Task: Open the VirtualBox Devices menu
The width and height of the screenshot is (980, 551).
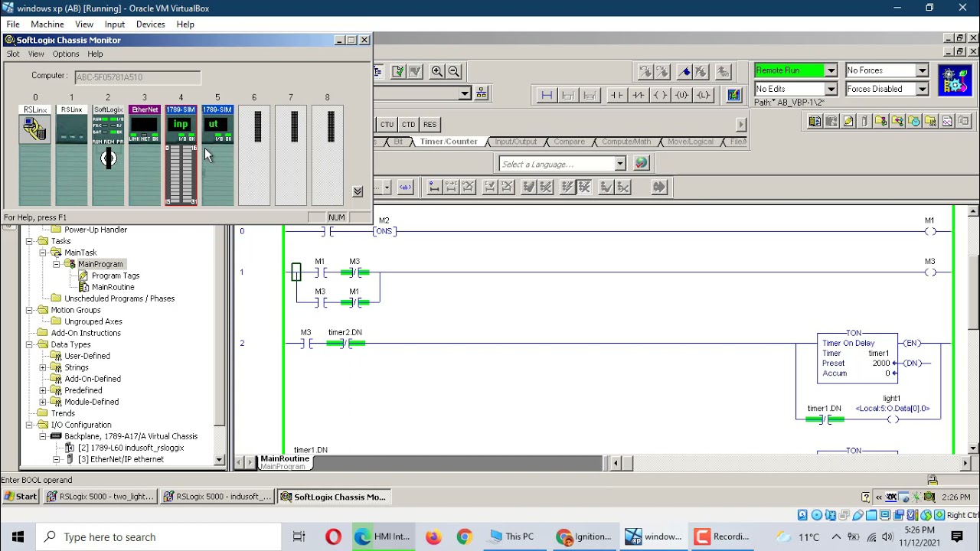Action: pos(150,24)
